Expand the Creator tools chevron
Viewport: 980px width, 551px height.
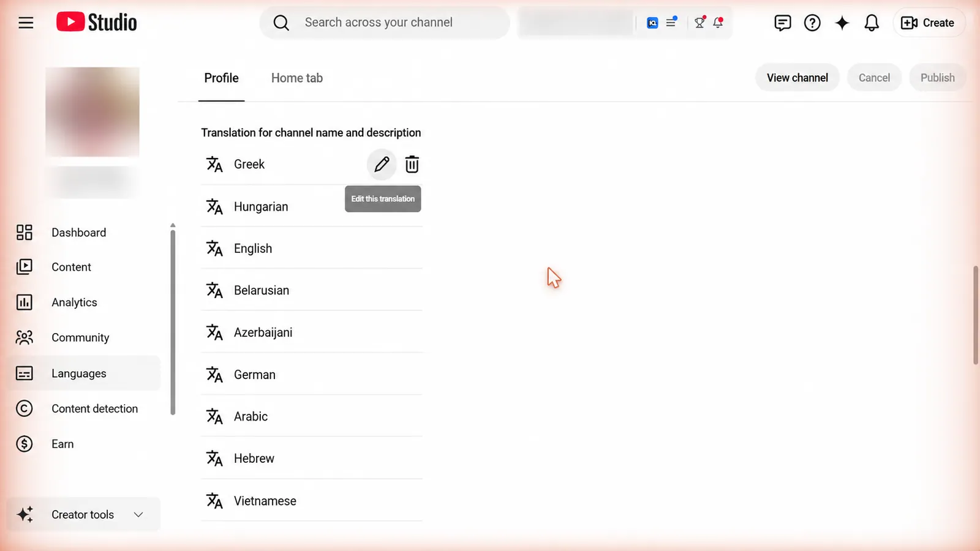[138, 515]
